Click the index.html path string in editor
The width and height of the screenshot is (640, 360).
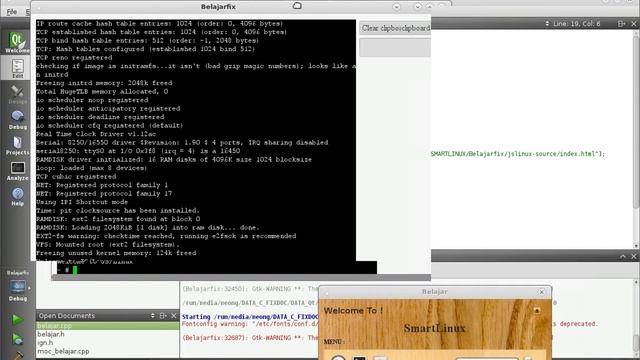pos(517,154)
